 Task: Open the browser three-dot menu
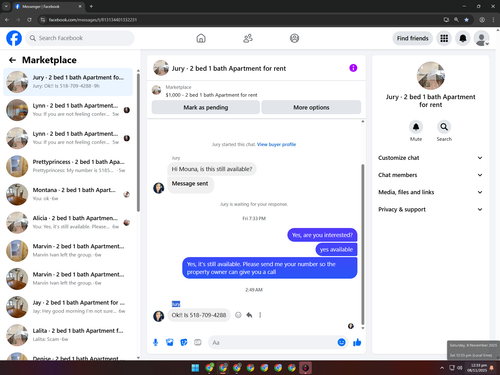click(x=493, y=20)
